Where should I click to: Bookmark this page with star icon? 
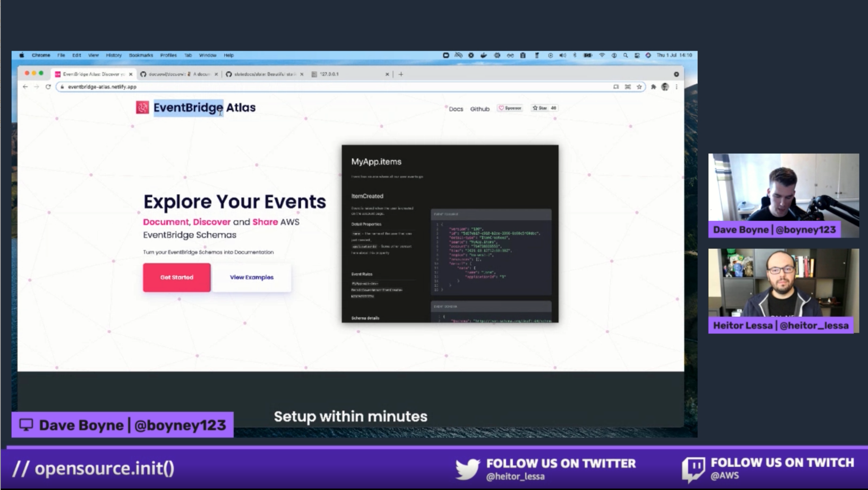pyautogui.click(x=639, y=87)
